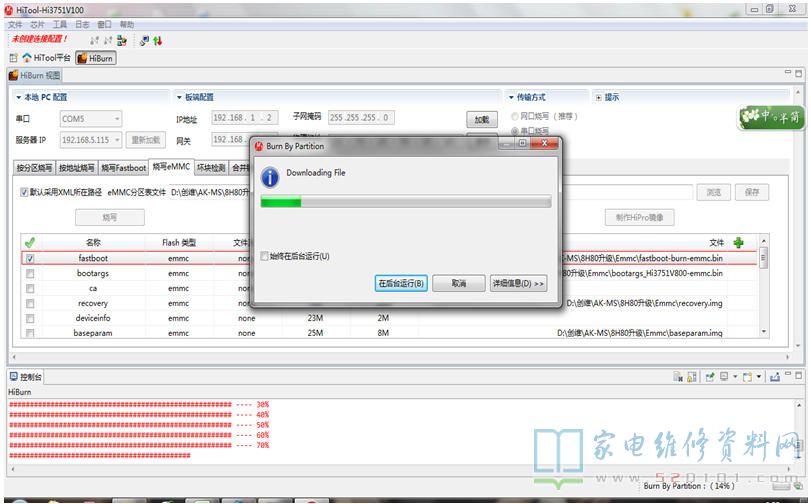Click the open perspective icon left of HiTool平台
Image resolution: width=811 pixels, height=504 pixels.
(15, 58)
